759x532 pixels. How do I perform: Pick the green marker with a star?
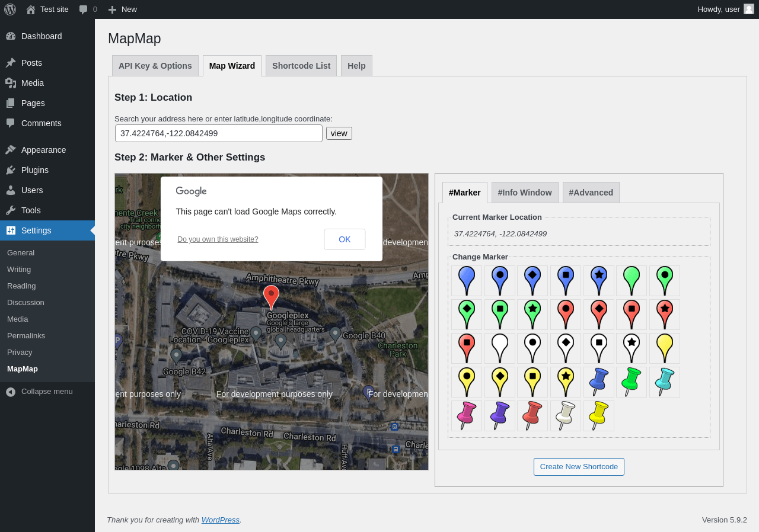coord(532,315)
